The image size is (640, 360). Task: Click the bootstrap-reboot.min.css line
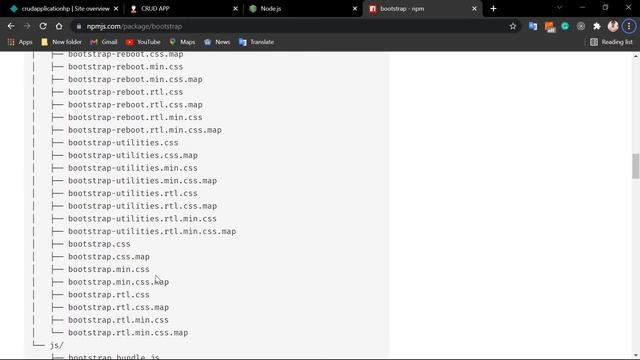(126, 67)
